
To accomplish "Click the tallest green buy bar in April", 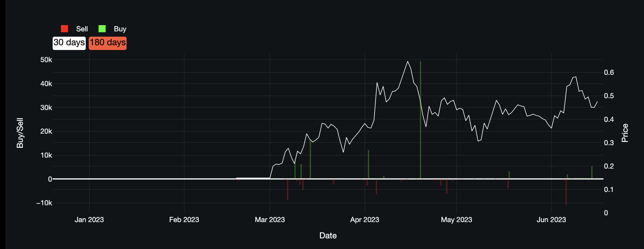I will pyautogui.click(x=420, y=120).
